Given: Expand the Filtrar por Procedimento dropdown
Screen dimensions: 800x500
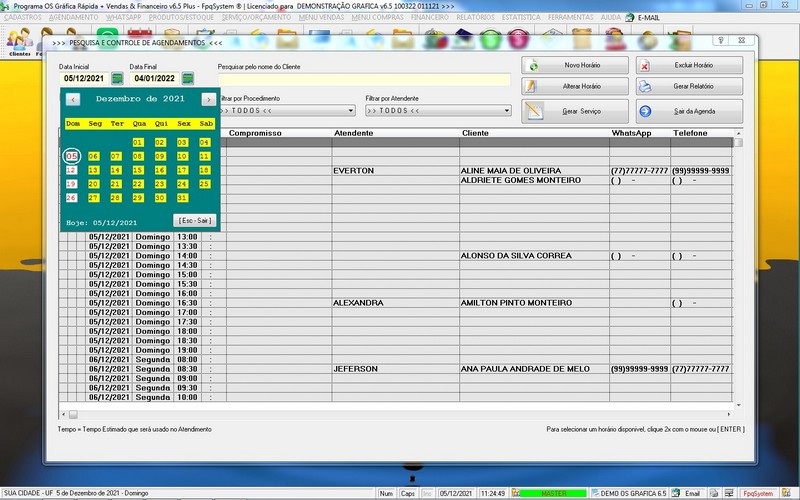Looking at the screenshot, I should click(x=351, y=111).
